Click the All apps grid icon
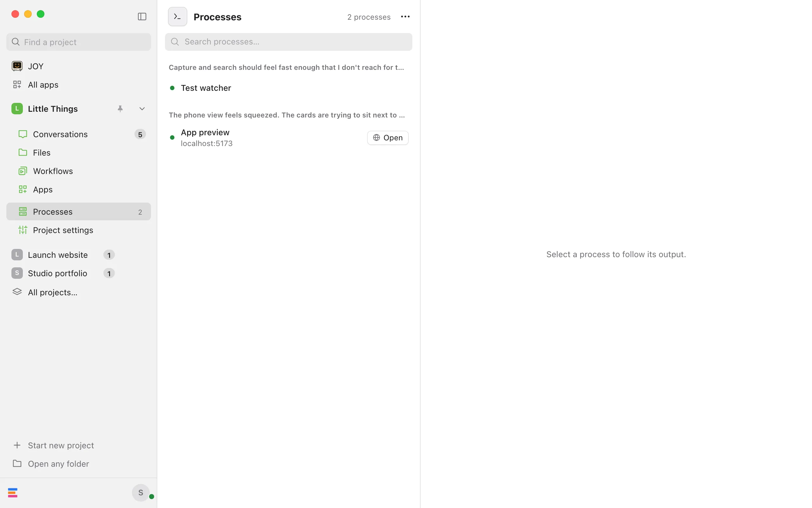 click(x=17, y=84)
